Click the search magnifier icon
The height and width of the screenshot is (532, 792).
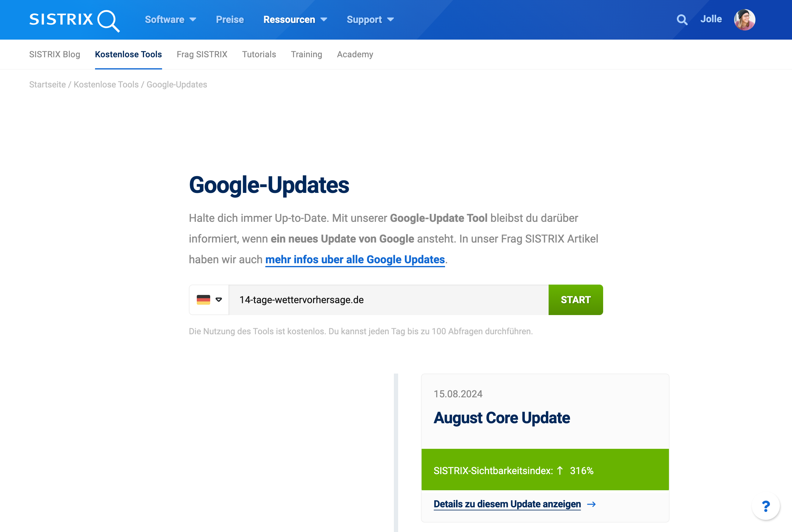[682, 19]
